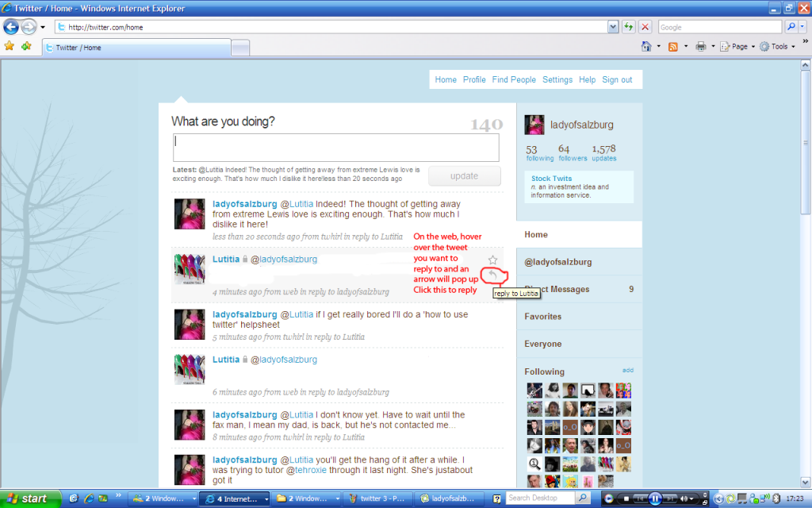Sign out of Twitter
The image size is (812, 508).
coord(617,80)
